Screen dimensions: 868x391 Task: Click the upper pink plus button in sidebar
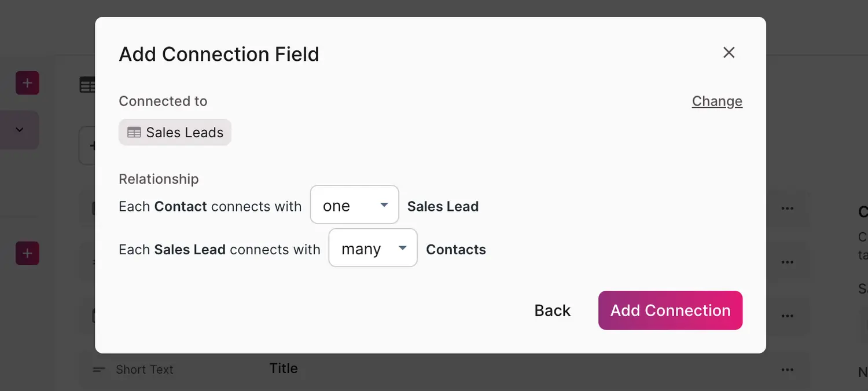tap(27, 83)
